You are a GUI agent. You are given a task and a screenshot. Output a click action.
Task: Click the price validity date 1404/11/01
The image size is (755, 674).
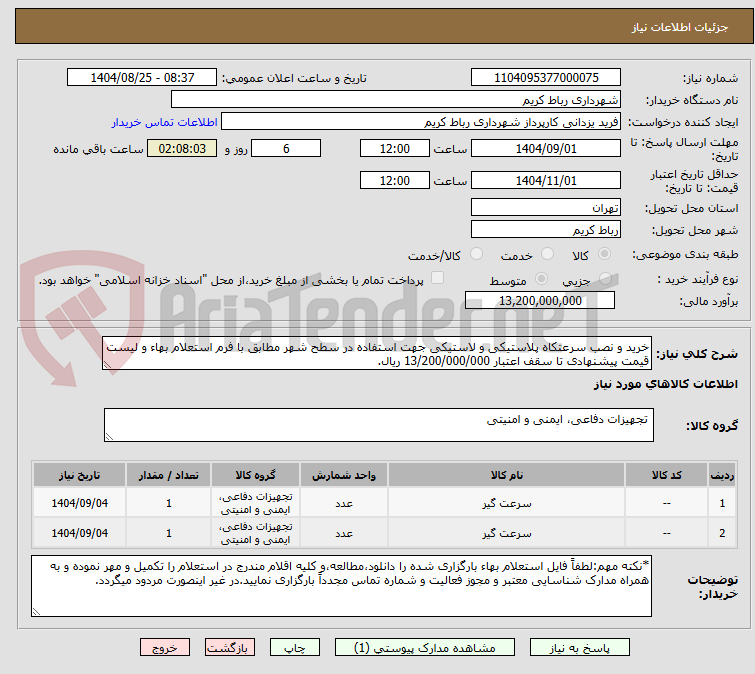[x=546, y=181]
